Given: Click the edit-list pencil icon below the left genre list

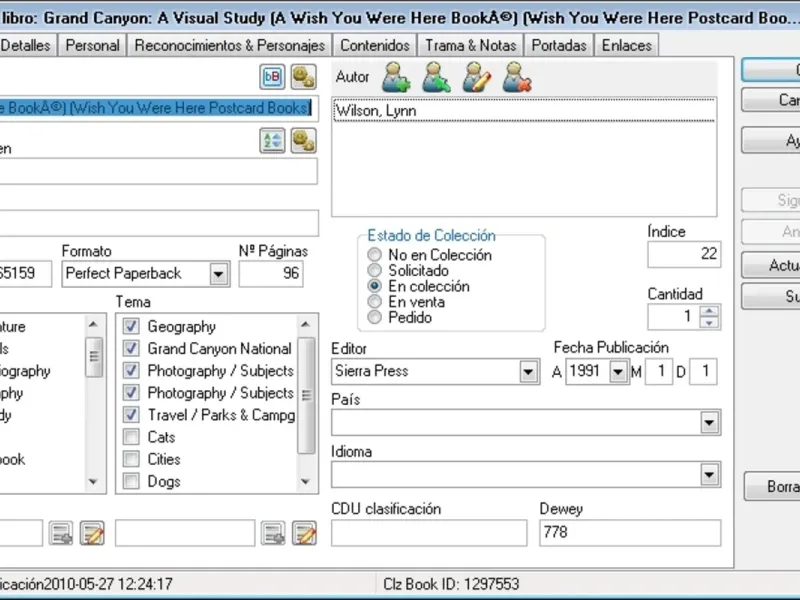Looking at the screenshot, I should 92,533.
